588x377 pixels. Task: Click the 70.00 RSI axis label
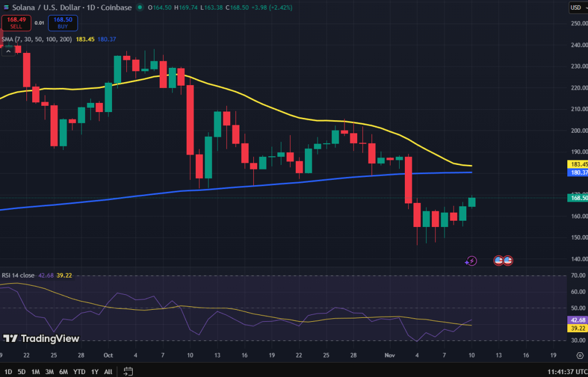579,275
